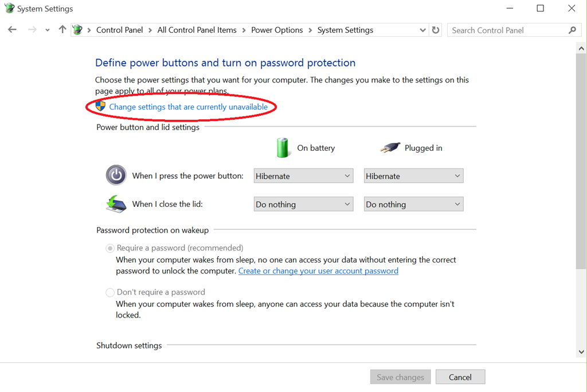Go to Power Options breadcrumb
Screen dimensions: 587x392
pyautogui.click(x=277, y=30)
